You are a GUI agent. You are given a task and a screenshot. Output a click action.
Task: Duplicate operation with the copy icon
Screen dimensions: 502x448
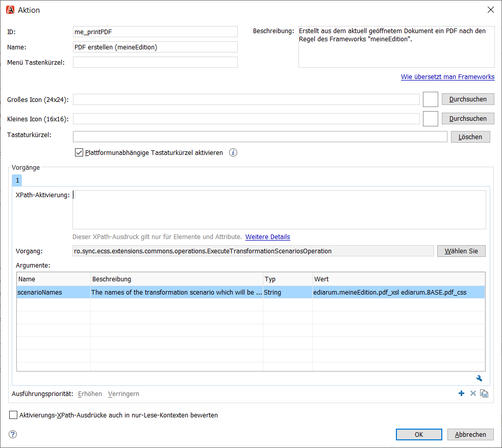point(484,393)
